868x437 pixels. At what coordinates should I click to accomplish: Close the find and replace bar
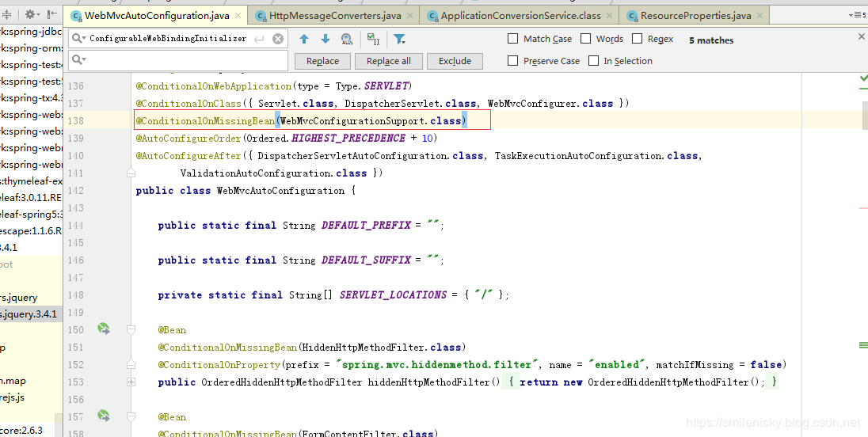tap(862, 36)
